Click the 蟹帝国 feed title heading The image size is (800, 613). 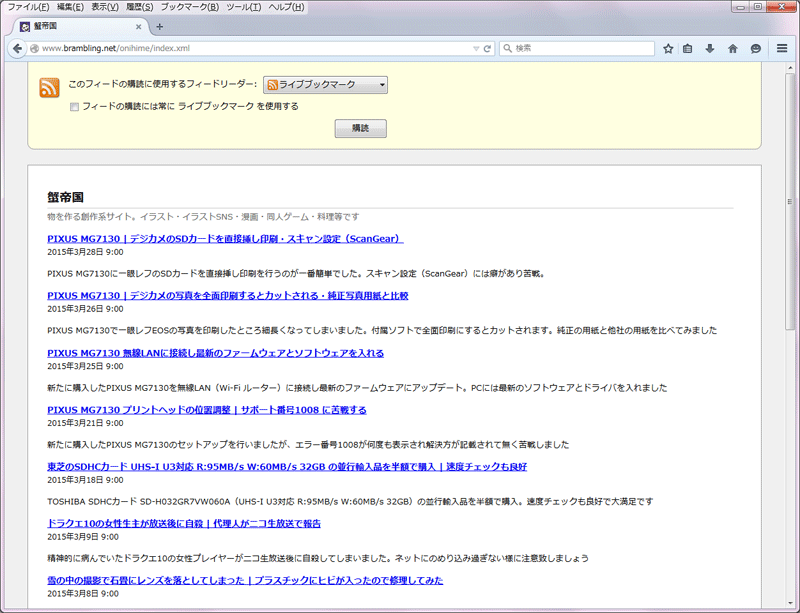coord(65,198)
